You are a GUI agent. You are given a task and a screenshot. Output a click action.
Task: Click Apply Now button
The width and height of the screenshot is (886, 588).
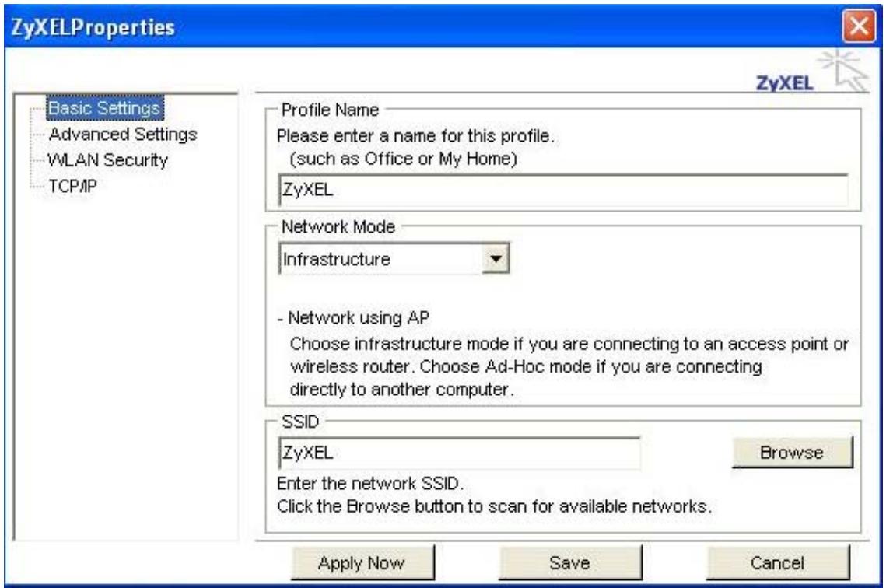coord(362,562)
